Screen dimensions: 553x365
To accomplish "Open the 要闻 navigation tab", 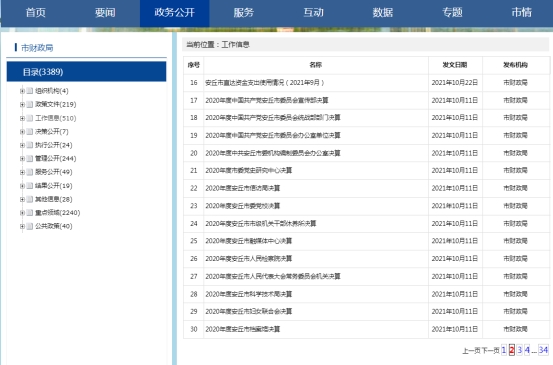I will coord(105,13).
